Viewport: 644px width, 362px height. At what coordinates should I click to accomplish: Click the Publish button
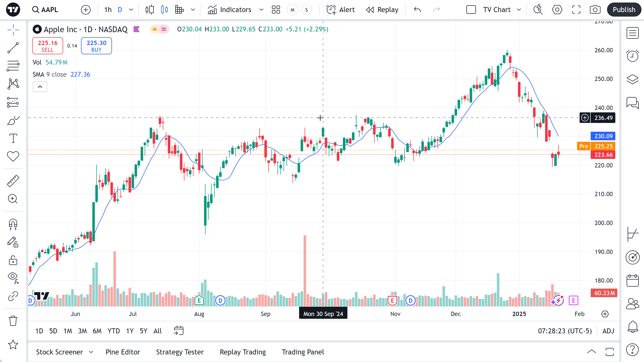[624, 10]
